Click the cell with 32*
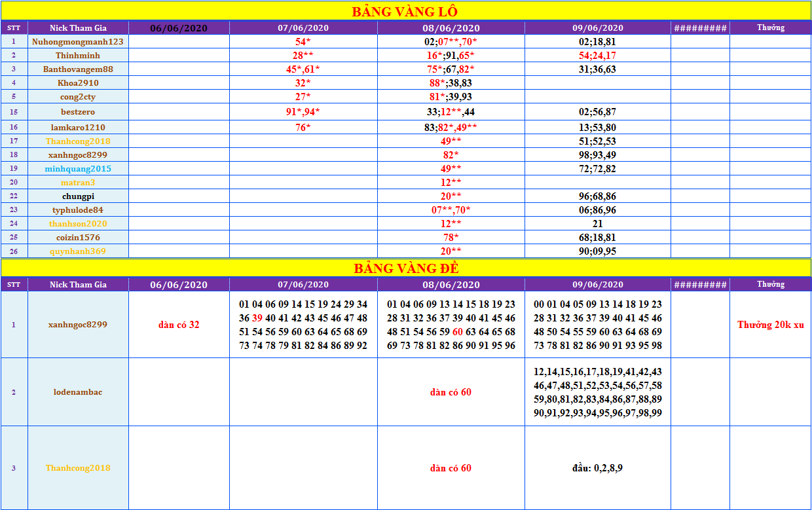 coord(303,82)
